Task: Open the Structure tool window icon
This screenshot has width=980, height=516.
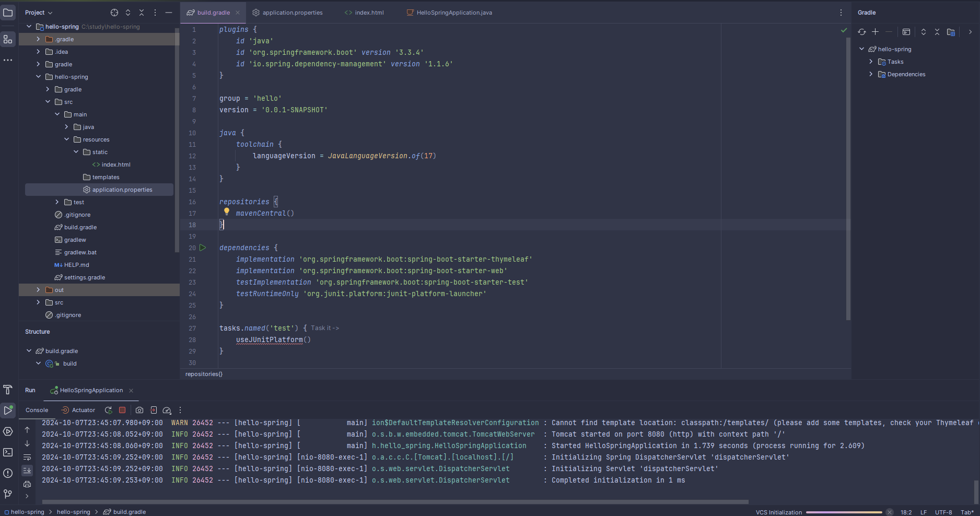Action: (x=8, y=39)
